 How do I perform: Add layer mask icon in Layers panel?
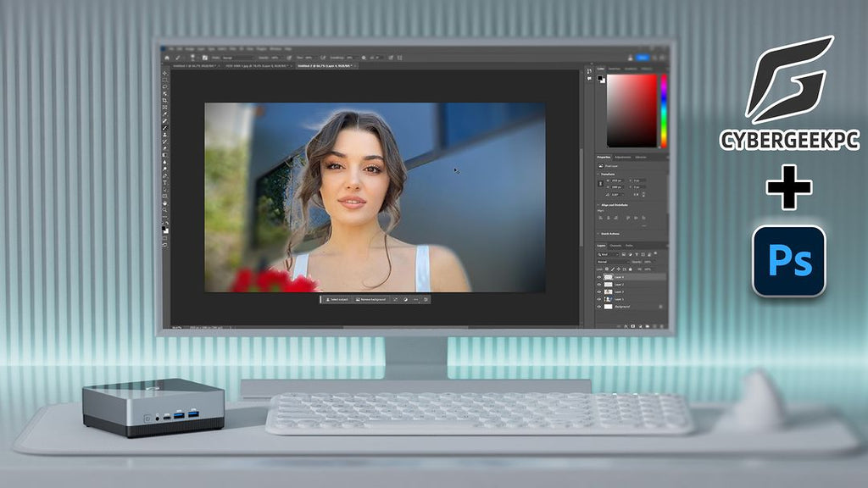[x=632, y=326]
